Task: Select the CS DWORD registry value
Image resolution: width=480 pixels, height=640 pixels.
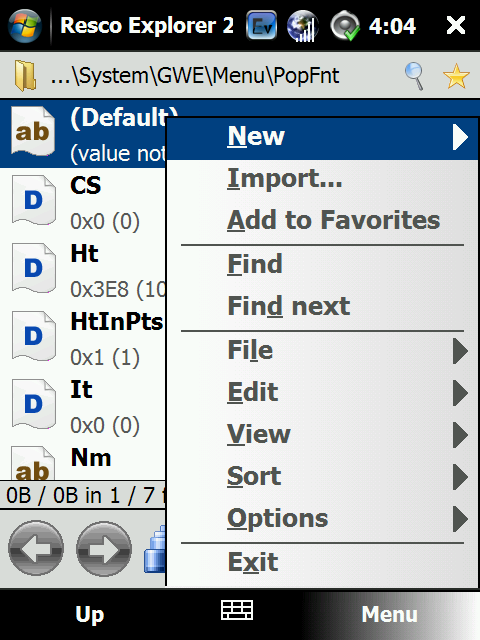Action: coord(83,202)
